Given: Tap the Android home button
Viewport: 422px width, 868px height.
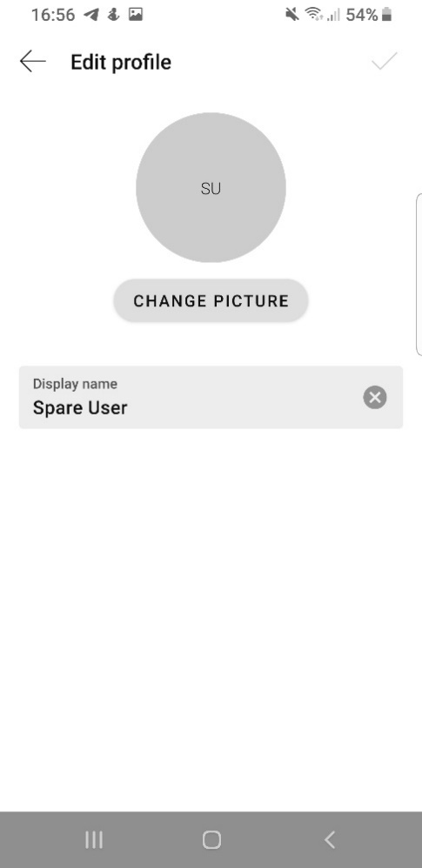Looking at the screenshot, I should coord(211,840).
